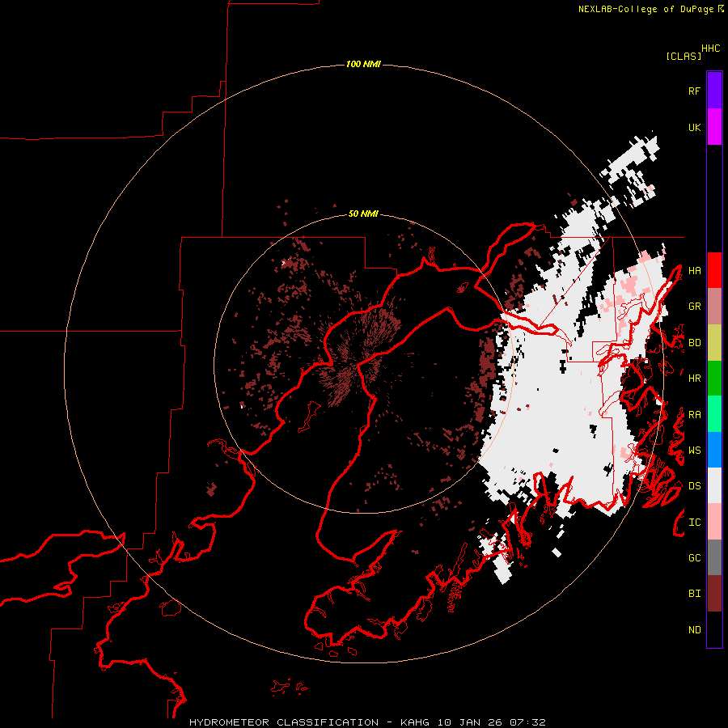Click the GR legend label
Image resolution: width=728 pixels, height=728 pixels.
click(694, 307)
